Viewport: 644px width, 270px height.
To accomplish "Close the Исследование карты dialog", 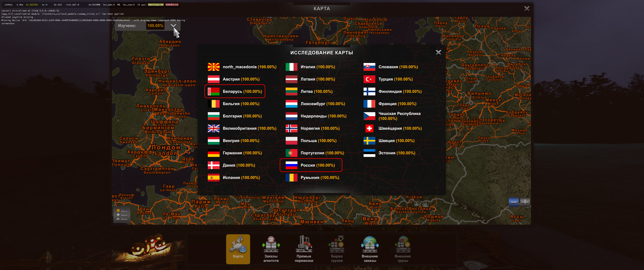I will click(x=438, y=52).
